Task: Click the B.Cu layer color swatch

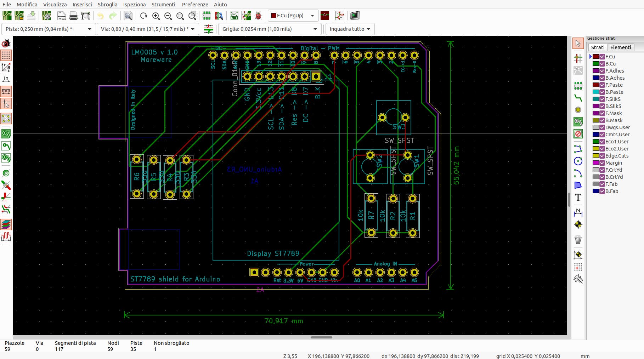Action: click(x=596, y=64)
